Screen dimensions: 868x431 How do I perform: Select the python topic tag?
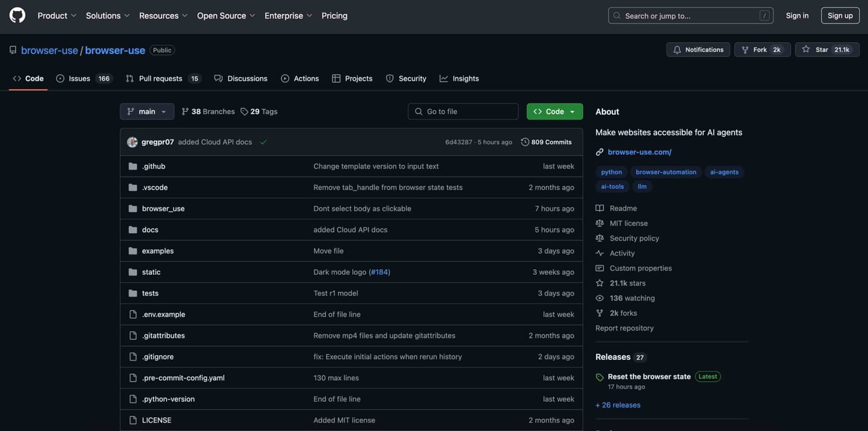coord(611,172)
